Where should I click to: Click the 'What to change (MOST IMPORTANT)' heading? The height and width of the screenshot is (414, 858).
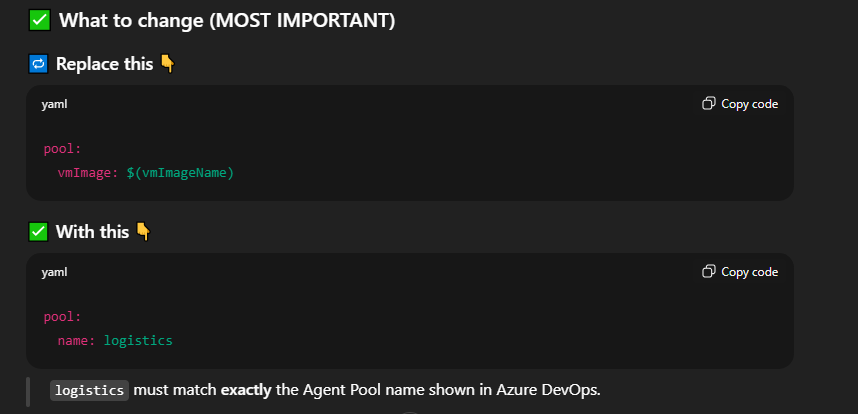pyautogui.click(x=227, y=20)
